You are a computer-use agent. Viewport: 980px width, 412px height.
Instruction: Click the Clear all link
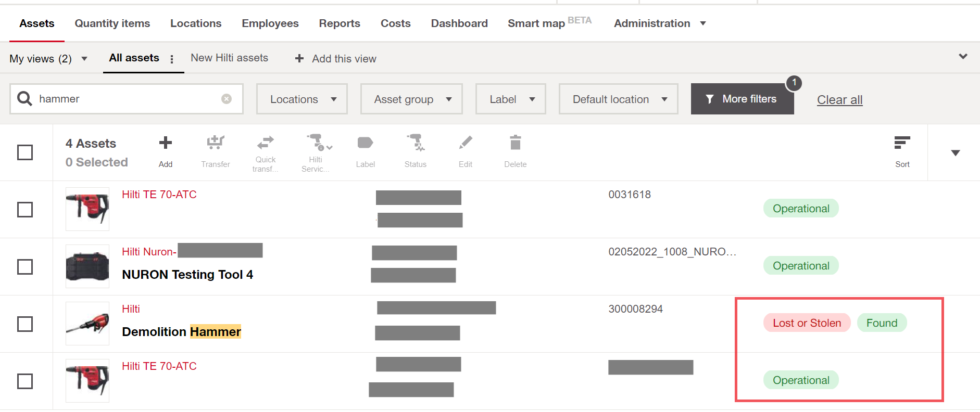[x=840, y=100]
